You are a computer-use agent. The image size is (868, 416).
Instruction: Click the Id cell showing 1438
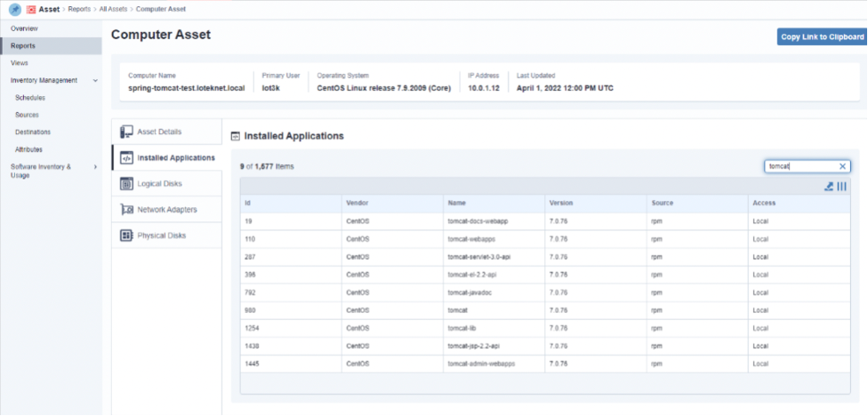tap(291, 347)
